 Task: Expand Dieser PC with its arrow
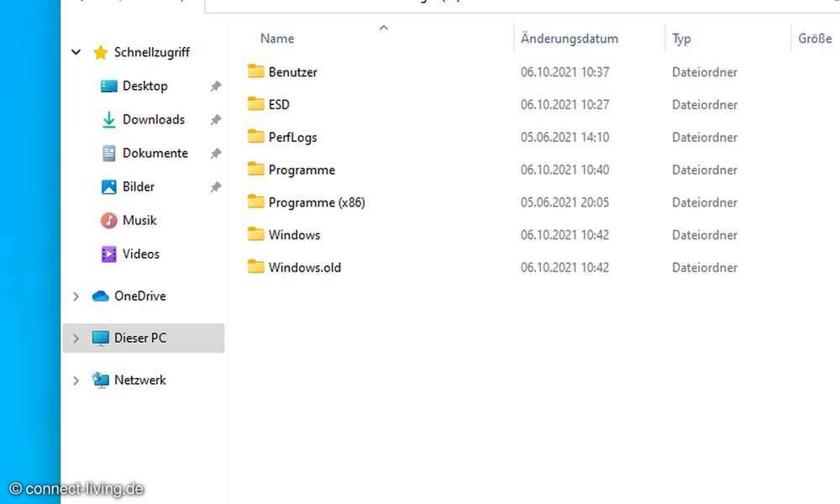pyautogui.click(x=75, y=338)
